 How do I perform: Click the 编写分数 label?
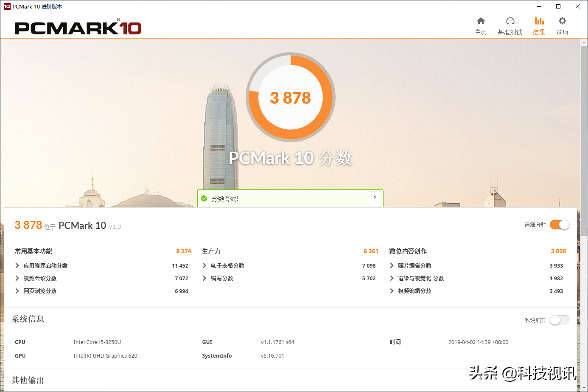222,278
